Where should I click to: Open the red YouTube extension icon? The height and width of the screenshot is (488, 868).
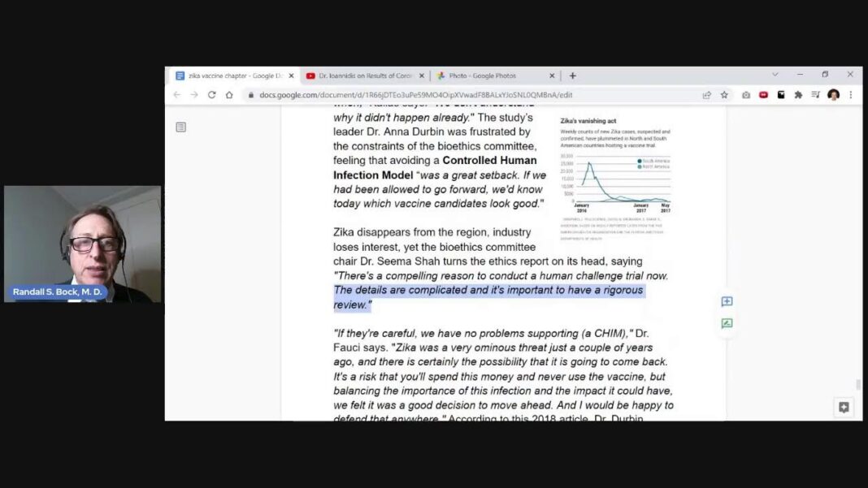pyautogui.click(x=763, y=95)
